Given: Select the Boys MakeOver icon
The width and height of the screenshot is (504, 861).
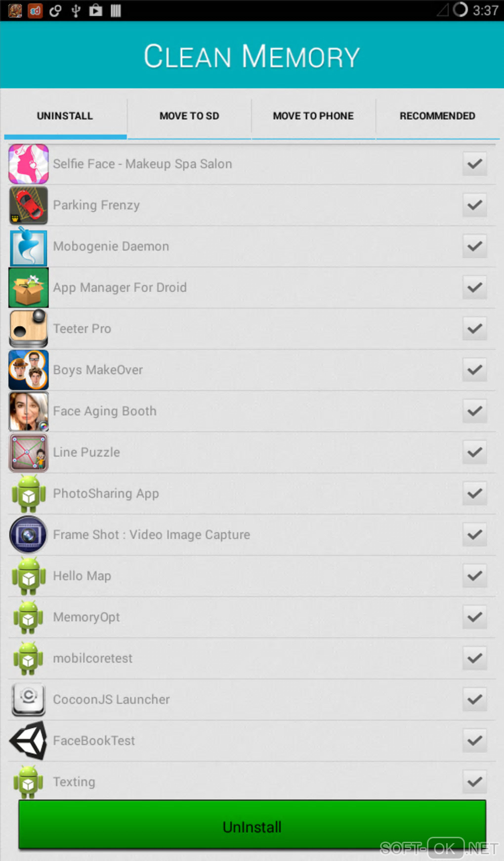Looking at the screenshot, I should pyautogui.click(x=29, y=370).
